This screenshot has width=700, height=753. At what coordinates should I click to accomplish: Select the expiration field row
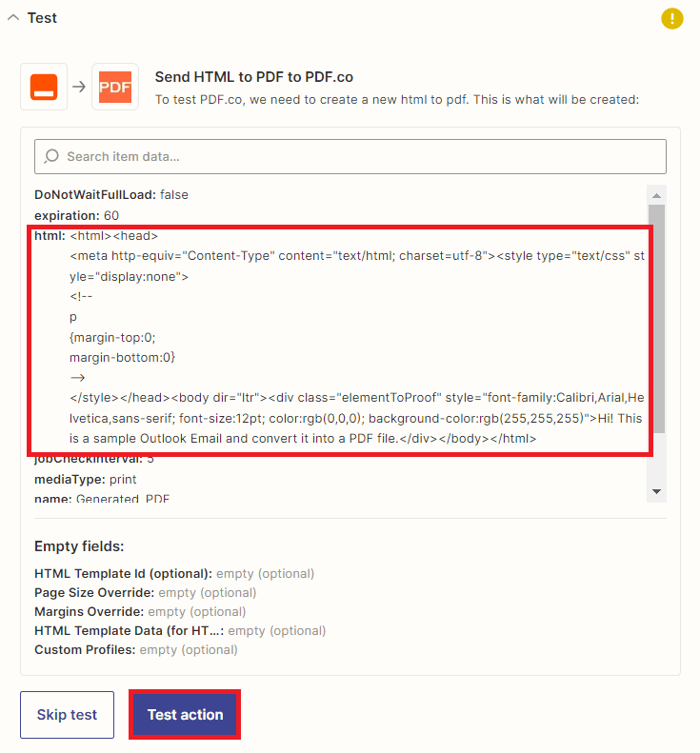point(76,215)
